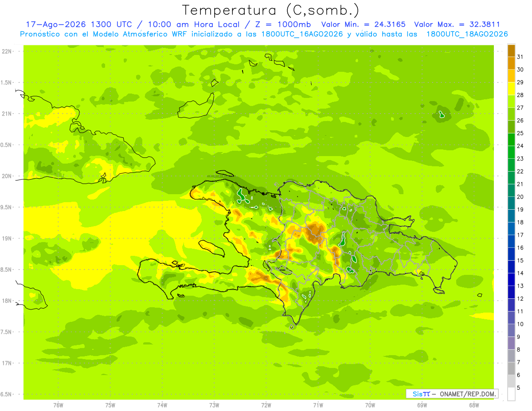
Task: Select the '9.5N' latitude label
Action: (7, 207)
